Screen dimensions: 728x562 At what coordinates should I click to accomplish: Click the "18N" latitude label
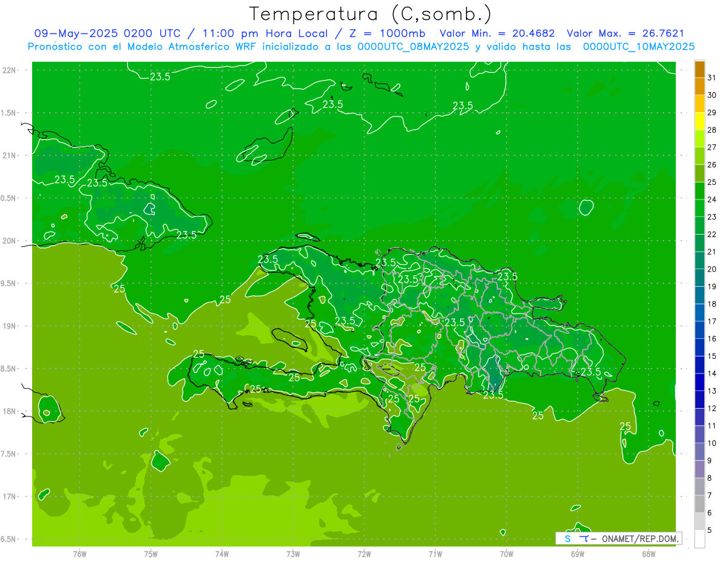click(x=10, y=411)
